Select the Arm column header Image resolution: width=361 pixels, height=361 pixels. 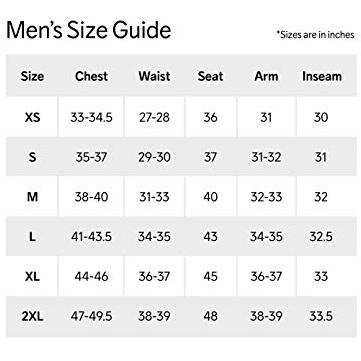click(266, 76)
